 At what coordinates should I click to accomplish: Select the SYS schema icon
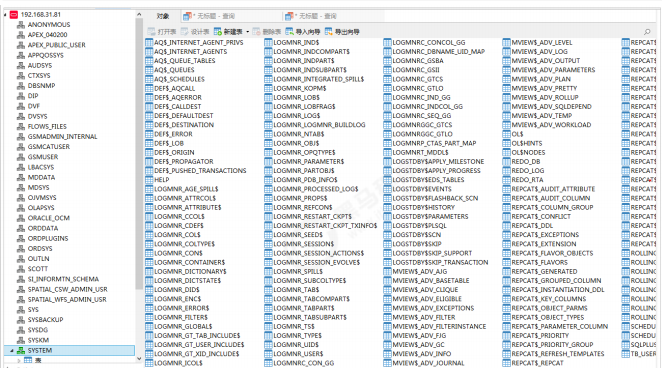click(x=21, y=309)
